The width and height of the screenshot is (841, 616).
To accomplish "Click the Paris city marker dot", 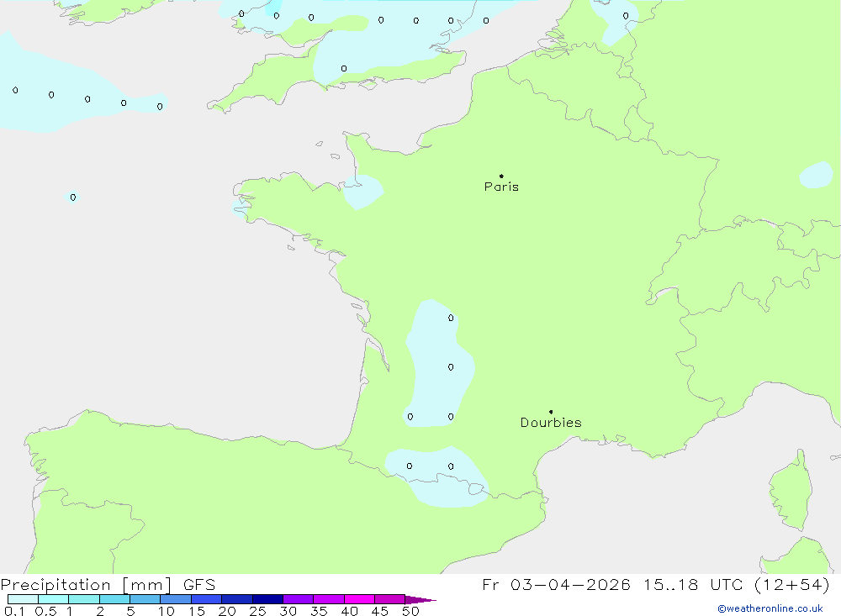I will point(501,176).
